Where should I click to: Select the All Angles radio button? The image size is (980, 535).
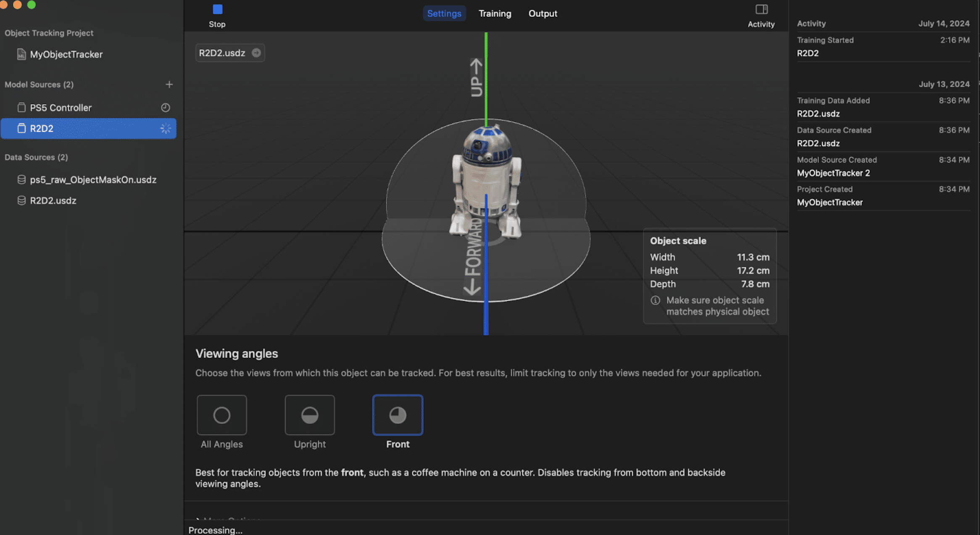pos(221,414)
